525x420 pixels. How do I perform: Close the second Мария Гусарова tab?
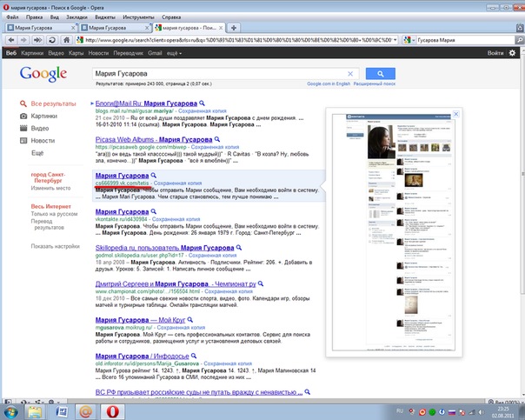tap(147, 28)
